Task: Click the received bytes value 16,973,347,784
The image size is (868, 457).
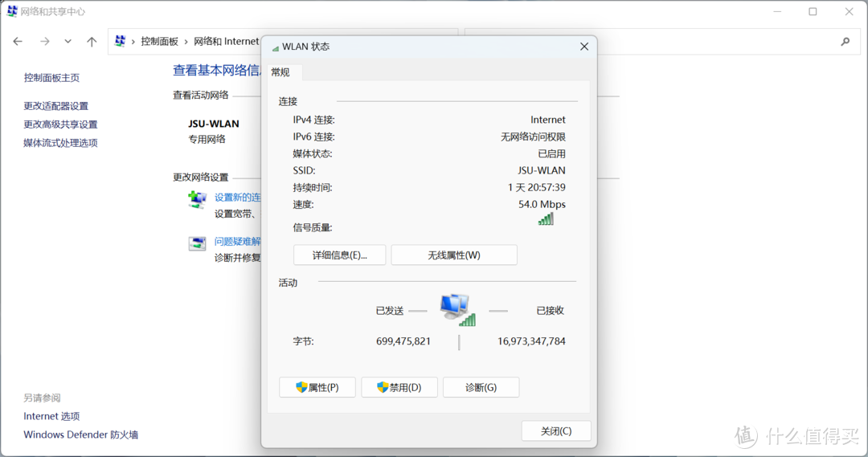Action: coord(531,341)
